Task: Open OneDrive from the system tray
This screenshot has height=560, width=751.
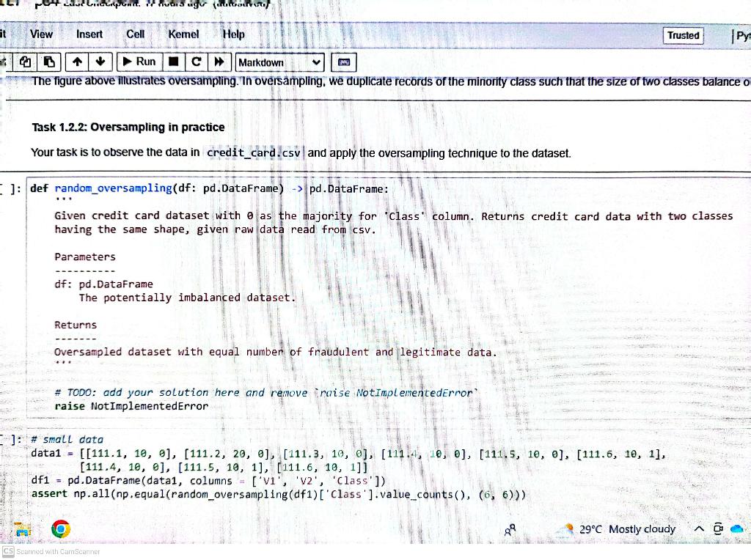Action: click(x=737, y=528)
